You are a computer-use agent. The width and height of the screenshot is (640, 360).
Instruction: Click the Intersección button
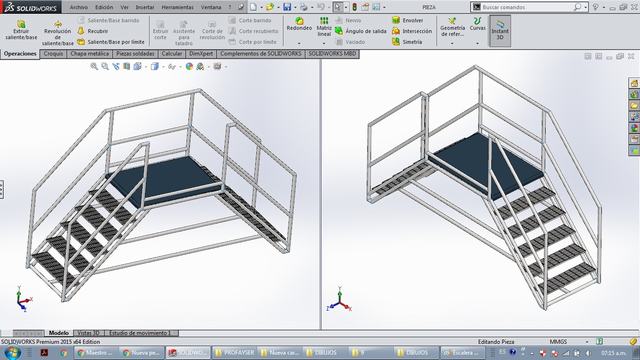[x=412, y=31]
